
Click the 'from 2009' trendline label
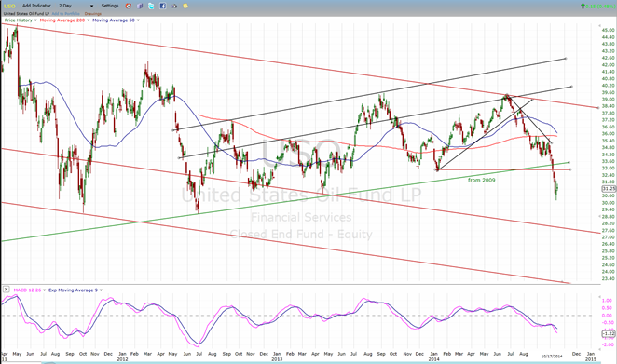482,180
